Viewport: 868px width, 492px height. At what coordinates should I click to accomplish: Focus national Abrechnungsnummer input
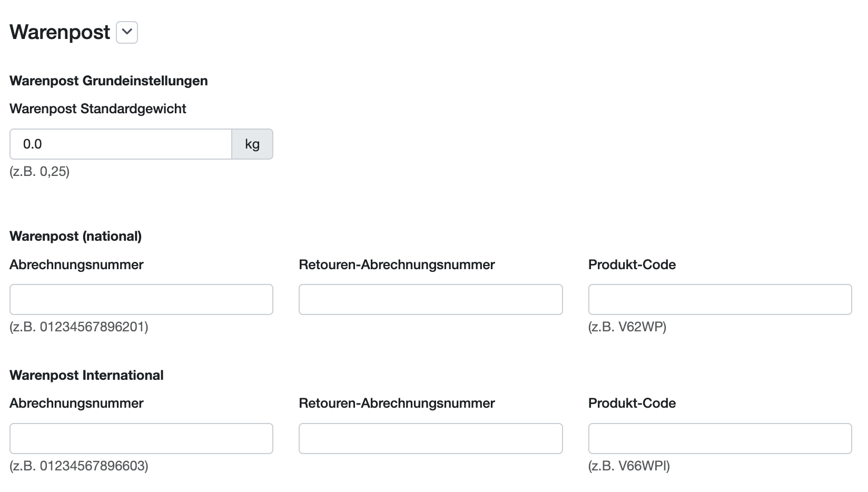tap(141, 300)
